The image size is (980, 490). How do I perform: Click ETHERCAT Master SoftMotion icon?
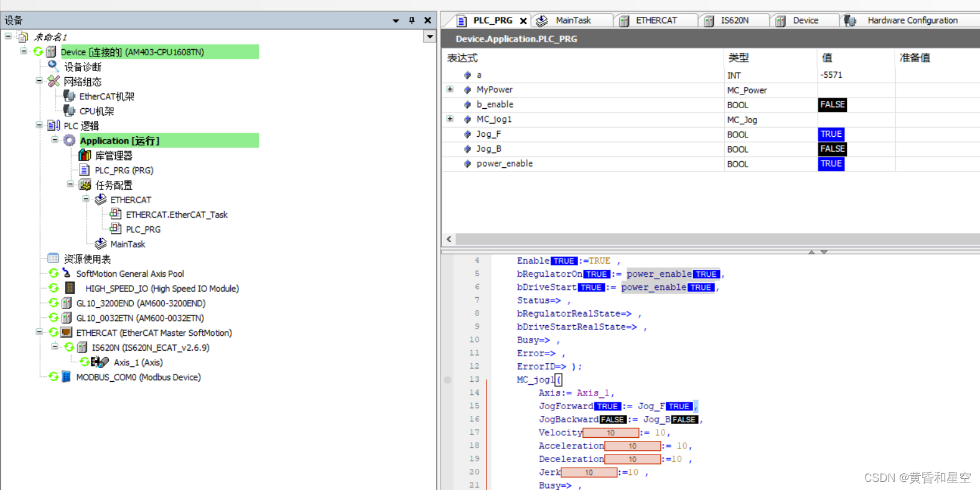(x=66, y=333)
